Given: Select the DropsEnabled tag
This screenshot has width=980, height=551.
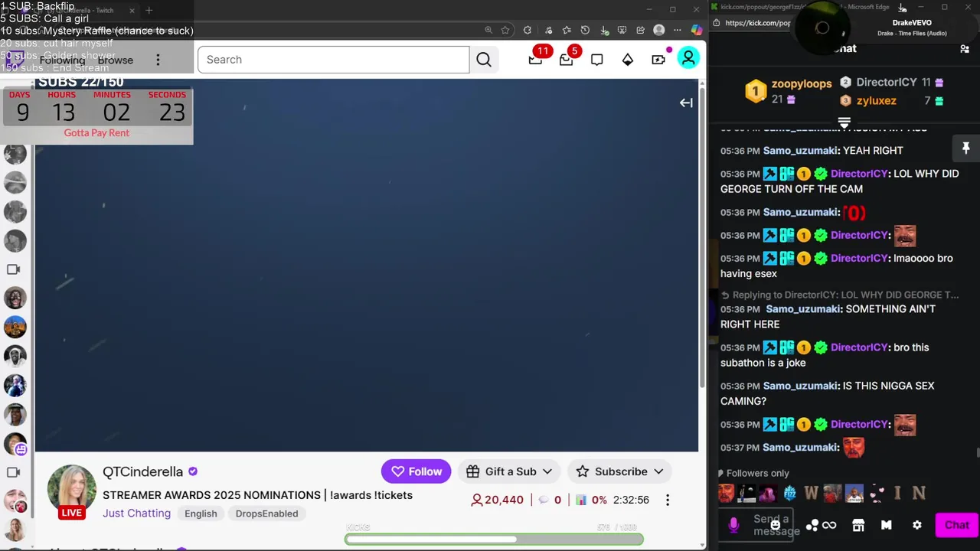Looking at the screenshot, I should [266, 514].
